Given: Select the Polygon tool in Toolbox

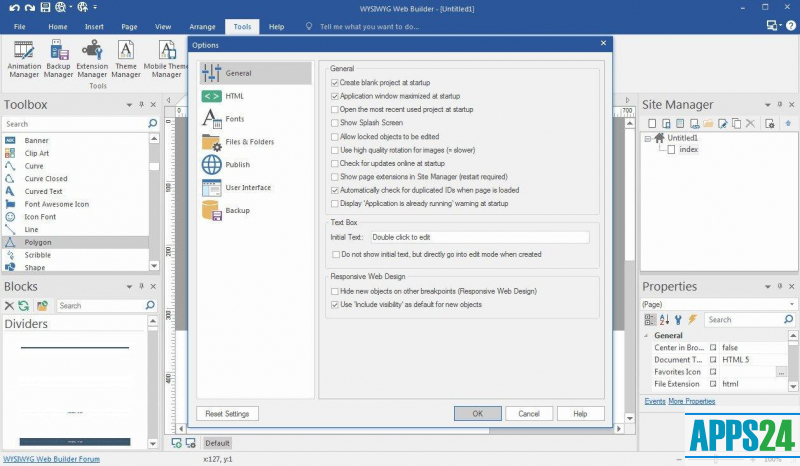Looking at the screenshot, I should pyautogui.click(x=38, y=242).
